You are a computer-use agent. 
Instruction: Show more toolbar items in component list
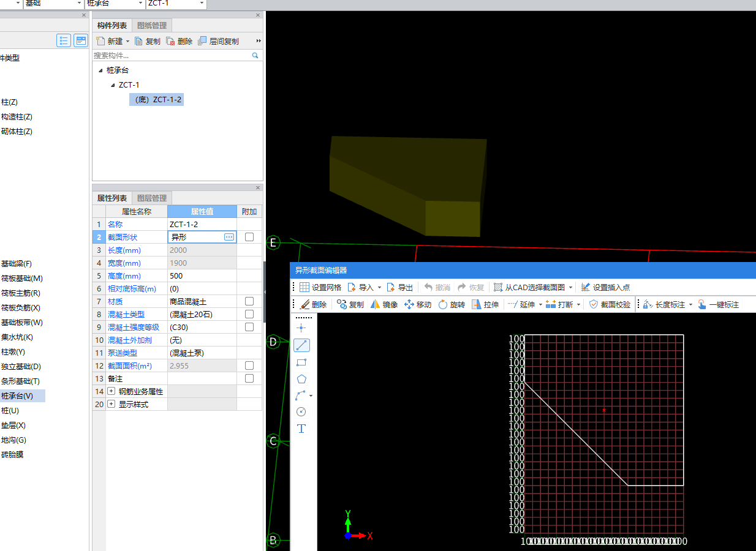(x=259, y=41)
